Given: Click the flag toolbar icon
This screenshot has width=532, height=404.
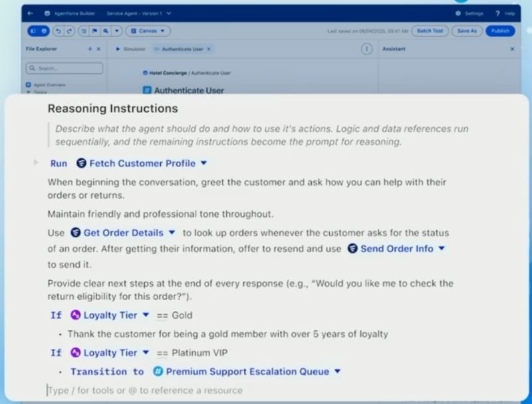Looking at the screenshot, I should (94, 31).
